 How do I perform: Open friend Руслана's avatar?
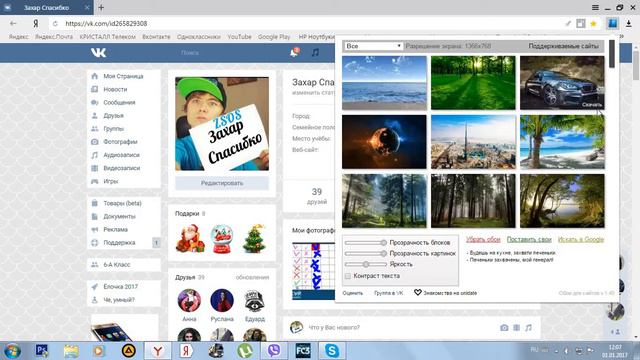pyautogui.click(x=222, y=300)
